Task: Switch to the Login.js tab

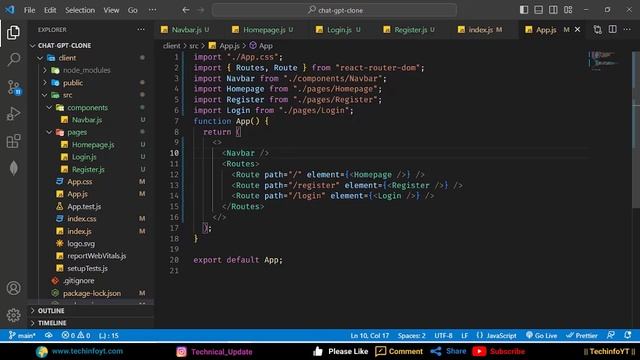Action: tap(338, 29)
